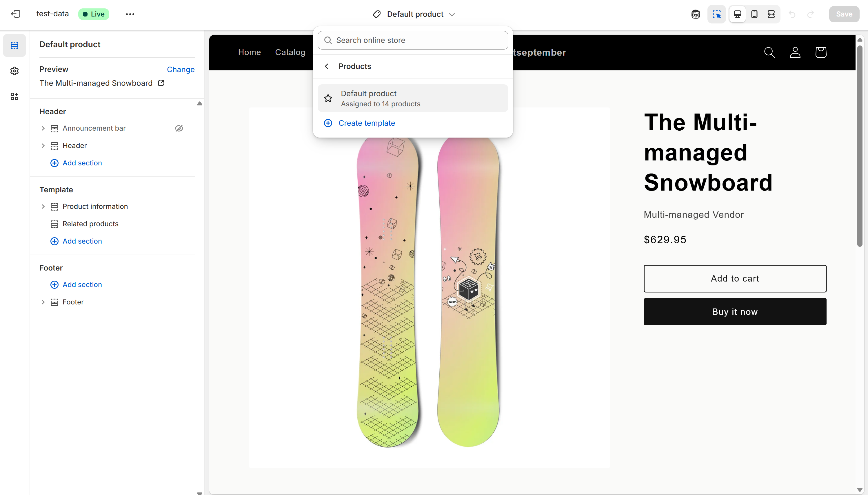The height and width of the screenshot is (495, 868).
Task: Open the Theme settings gear icon
Action: click(14, 71)
